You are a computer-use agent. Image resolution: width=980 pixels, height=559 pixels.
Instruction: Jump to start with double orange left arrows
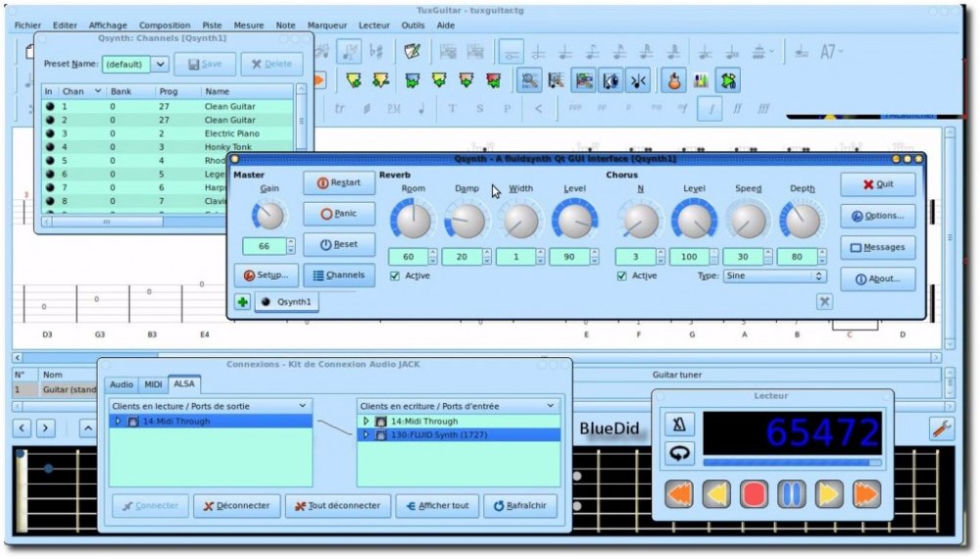click(679, 494)
